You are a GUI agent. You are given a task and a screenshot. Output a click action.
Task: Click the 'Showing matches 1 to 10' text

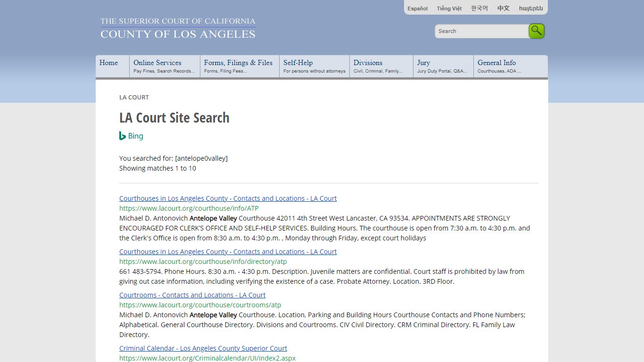157,168
